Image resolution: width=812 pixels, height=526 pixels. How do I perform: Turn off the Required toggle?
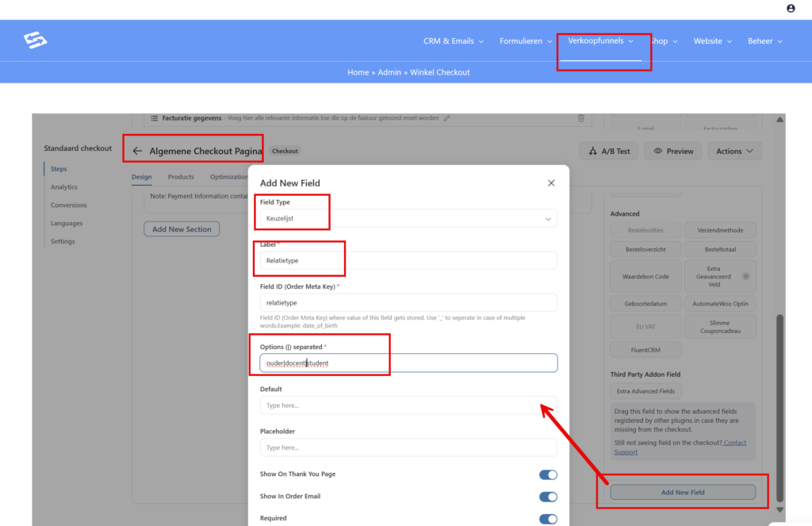point(548,519)
